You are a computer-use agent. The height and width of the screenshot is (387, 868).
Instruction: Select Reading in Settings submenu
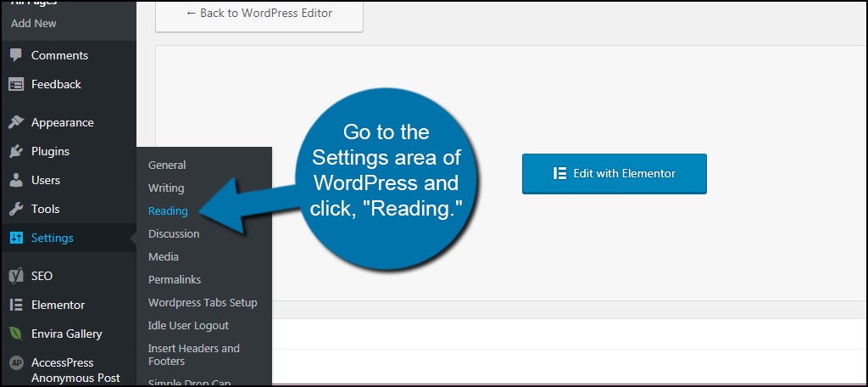tap(168, 211)
